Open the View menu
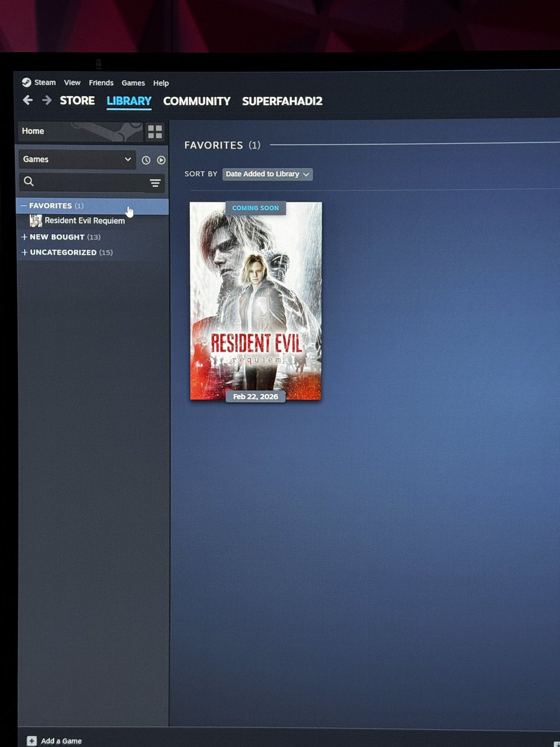 72,83
